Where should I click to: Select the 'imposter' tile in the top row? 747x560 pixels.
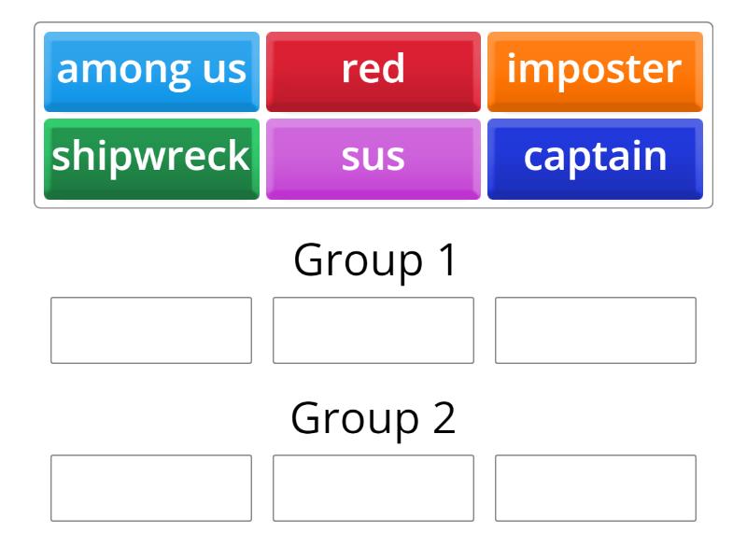tap(595, 67)
